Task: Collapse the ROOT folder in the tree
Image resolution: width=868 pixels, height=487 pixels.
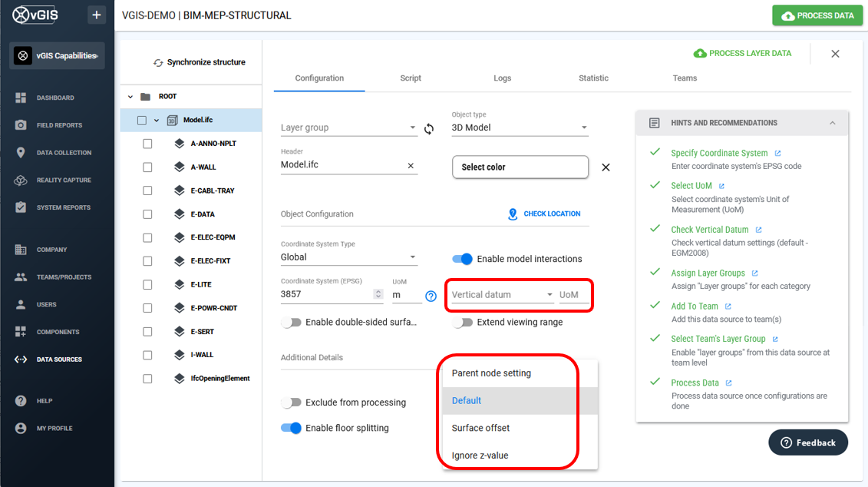Action: 130,96
